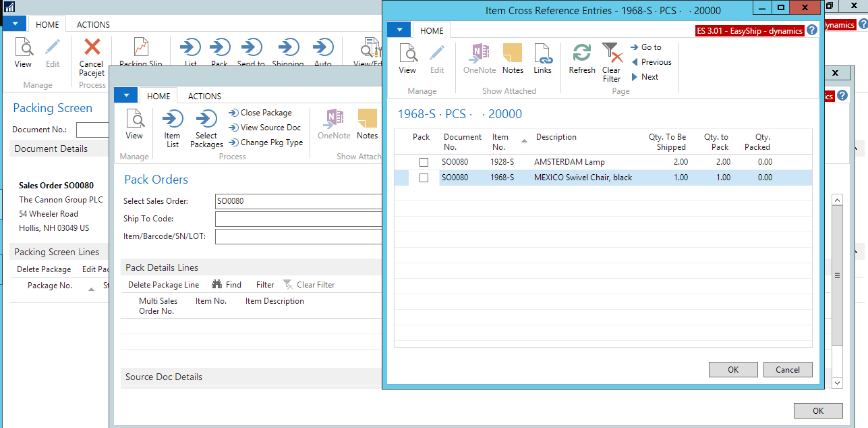Go to Previous record
Image resolution: width=868 pixels, height=428 pixels.
coord(652,62)
